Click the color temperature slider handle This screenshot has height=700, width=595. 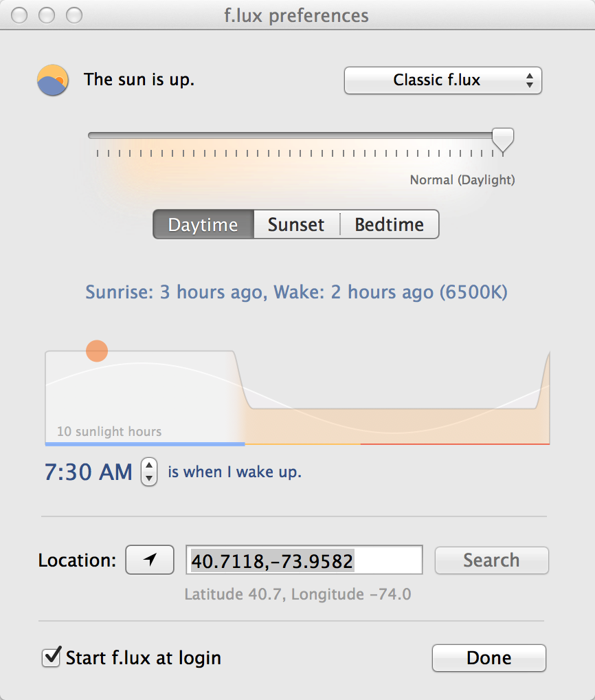click(x=503, y=140)
